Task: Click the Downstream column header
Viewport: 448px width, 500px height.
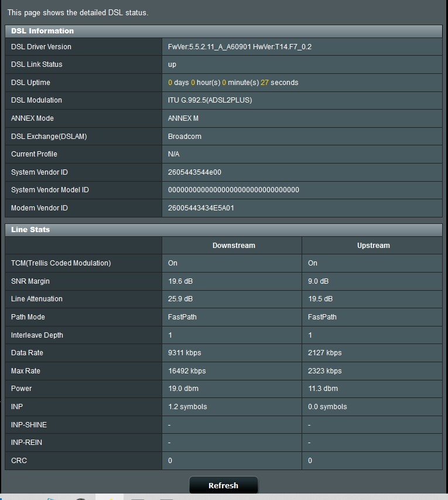Action: pyautogui.click(x=234, y=246)
